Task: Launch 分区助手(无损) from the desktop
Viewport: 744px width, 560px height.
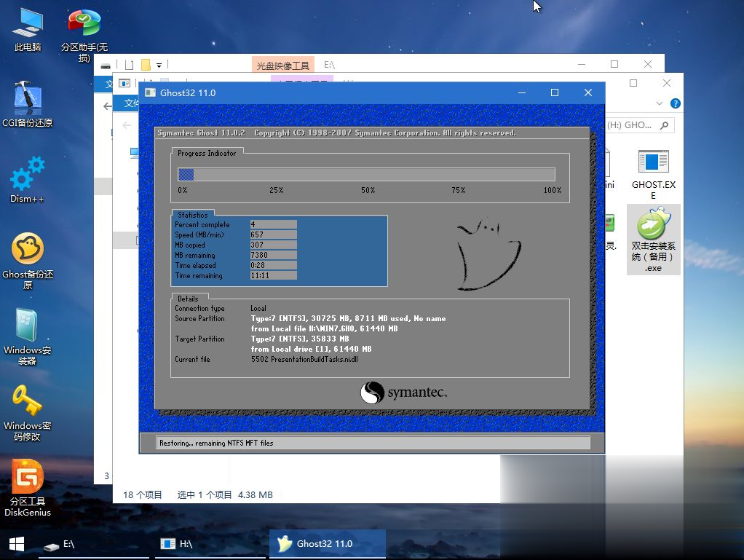Action: pyautogui.click(x=84, y=35)
